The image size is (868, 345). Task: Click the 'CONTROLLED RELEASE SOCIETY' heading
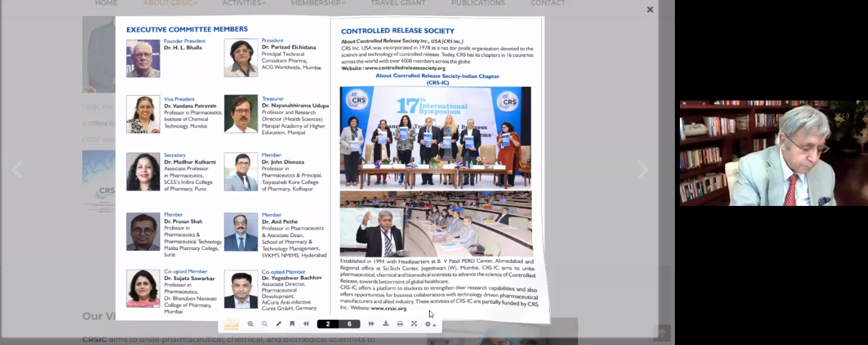pos(398,31)
